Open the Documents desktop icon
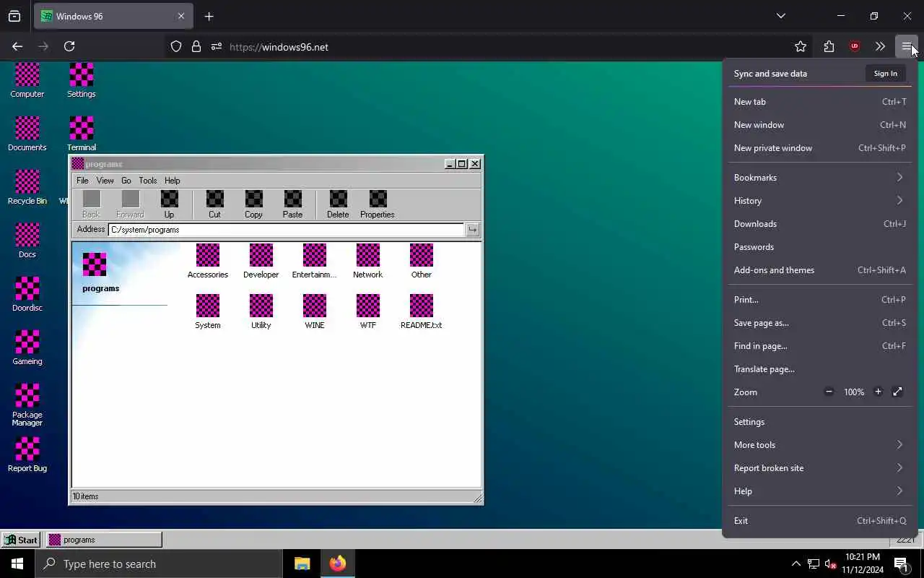 (27, 134)
